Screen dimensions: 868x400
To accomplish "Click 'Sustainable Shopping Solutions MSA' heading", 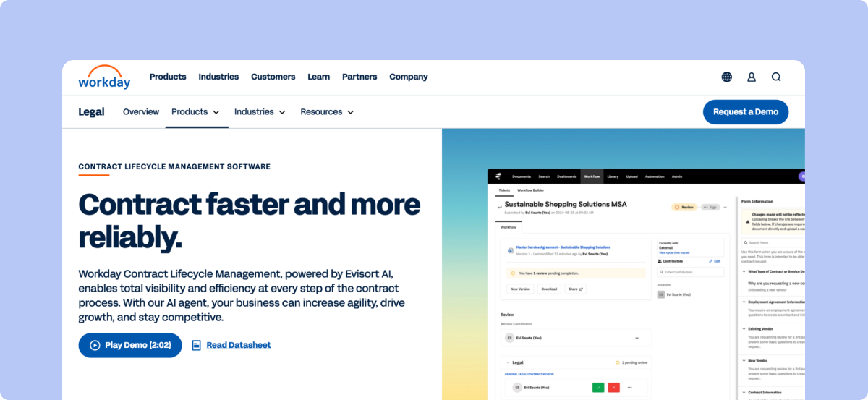I will click(x=566, y=204).
